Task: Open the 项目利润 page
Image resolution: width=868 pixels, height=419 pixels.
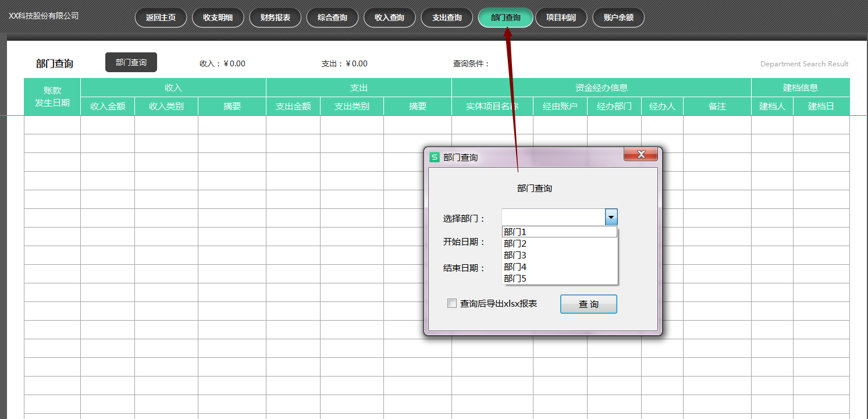Action: (561, 17)
